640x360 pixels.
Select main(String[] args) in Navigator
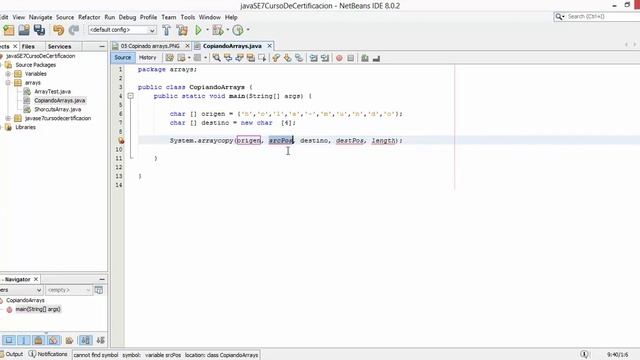tap(38, 309)
